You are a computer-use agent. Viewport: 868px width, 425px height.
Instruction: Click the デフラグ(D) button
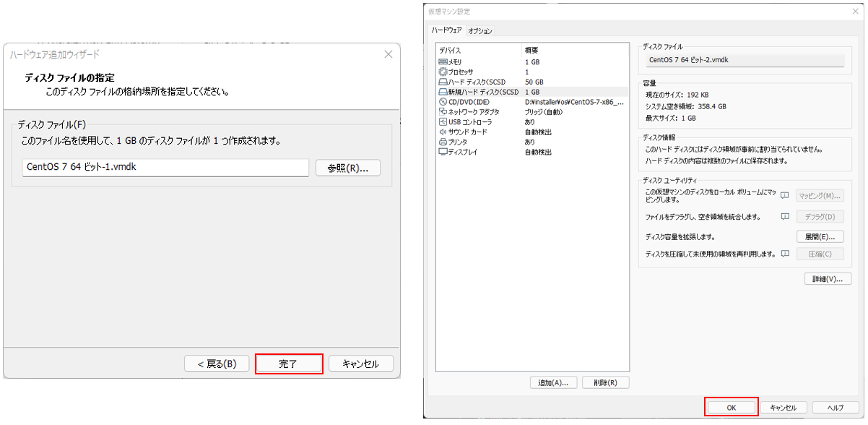pos(820,216)
